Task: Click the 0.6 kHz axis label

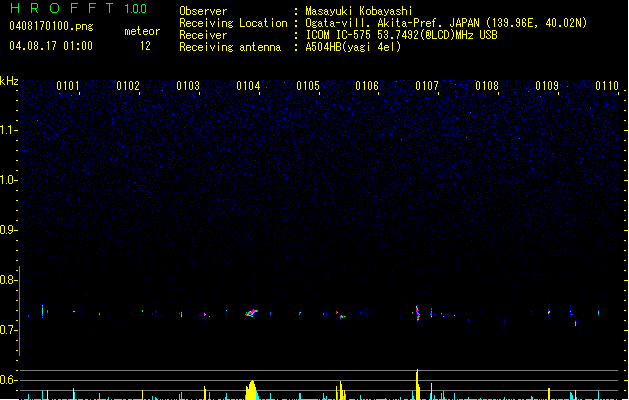Action: 8,380
